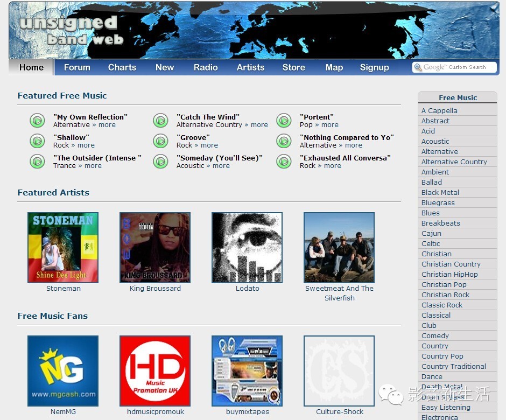Select Bluegrass in Free Music list
Image resolution: width=506 pixels, height=420 pixels.
tap(438, 202)
